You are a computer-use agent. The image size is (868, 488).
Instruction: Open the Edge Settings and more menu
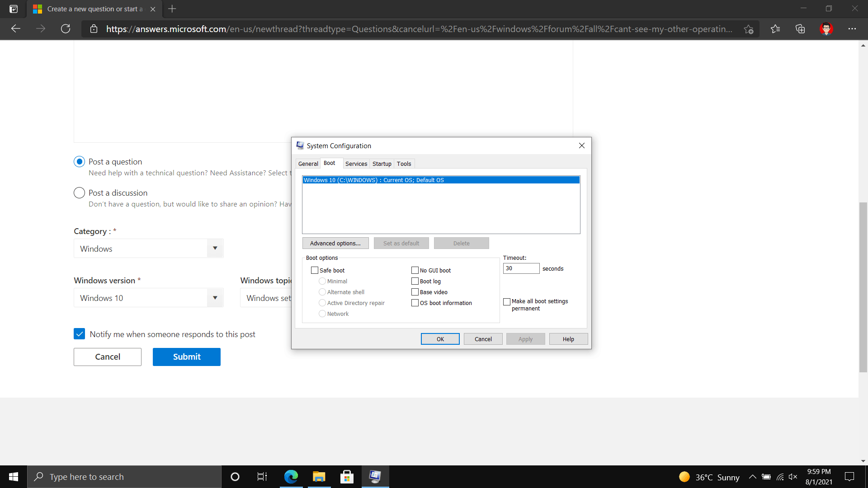pyautogui.click(x=852, y=29)
